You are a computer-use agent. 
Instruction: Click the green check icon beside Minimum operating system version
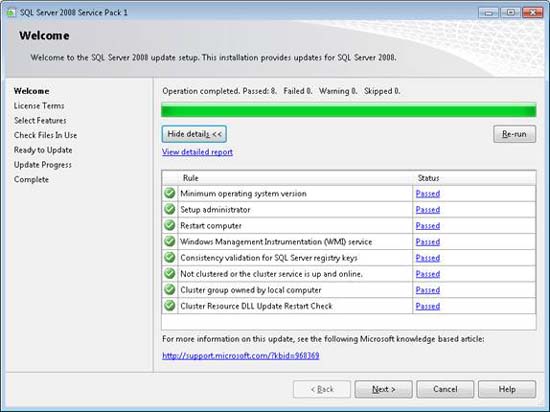(170, 193)
